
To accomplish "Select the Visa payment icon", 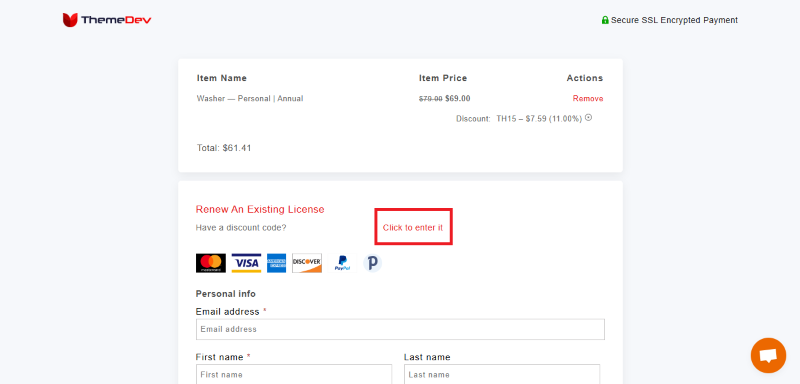I will point(246,263).
